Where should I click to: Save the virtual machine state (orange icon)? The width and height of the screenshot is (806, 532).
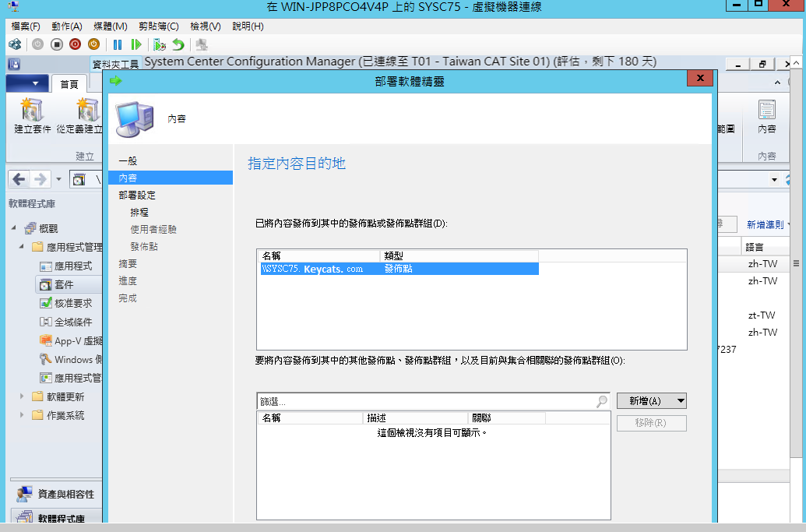93,44
